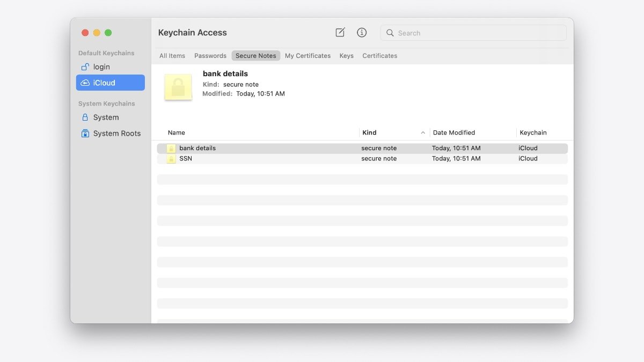Close the Keychain Access window

coord(85,33)
